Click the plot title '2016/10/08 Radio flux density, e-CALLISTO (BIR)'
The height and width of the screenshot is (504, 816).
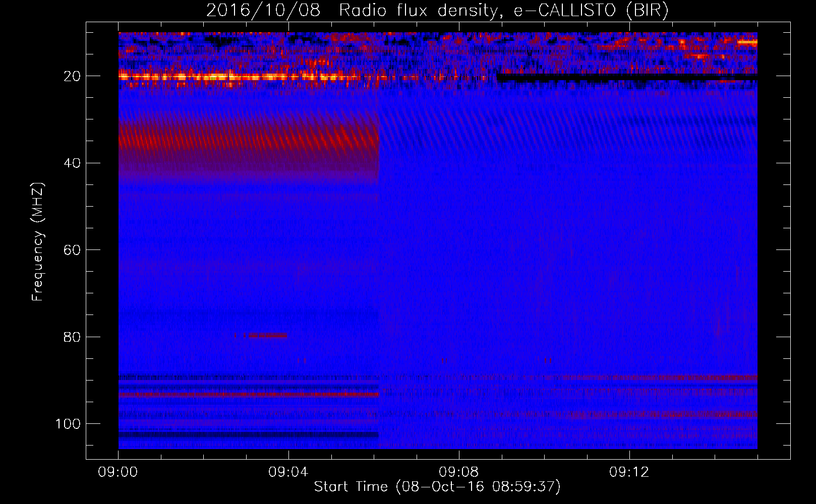point(437,11)
